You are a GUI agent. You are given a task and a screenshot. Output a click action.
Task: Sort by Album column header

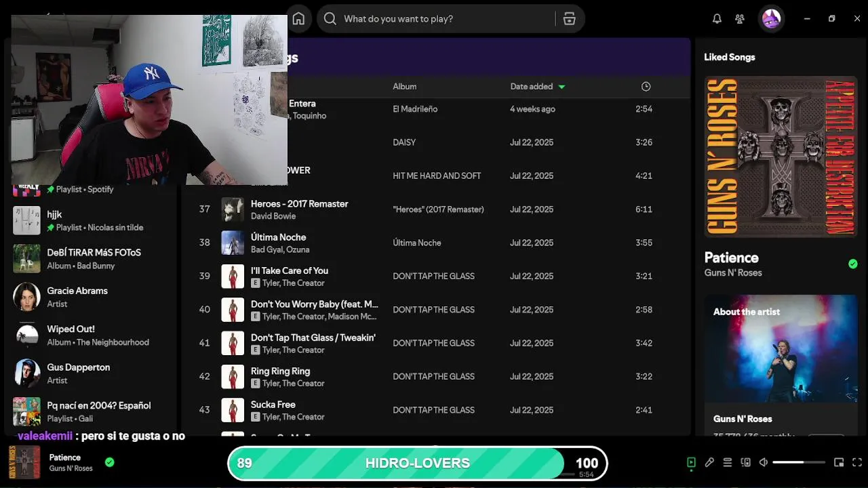(x=405, y=87)
